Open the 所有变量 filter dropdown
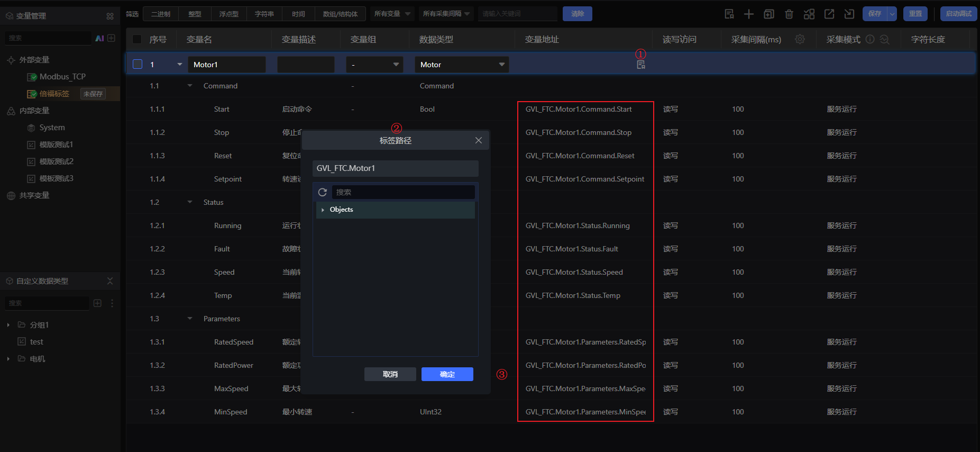 [x=392, y=14]
